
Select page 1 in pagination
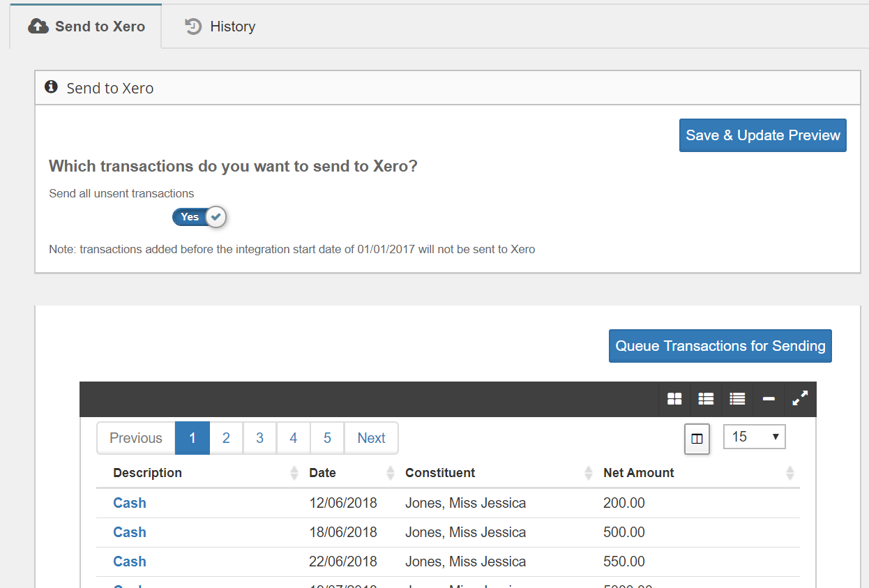pyautogui.click(x=192, y=438)
